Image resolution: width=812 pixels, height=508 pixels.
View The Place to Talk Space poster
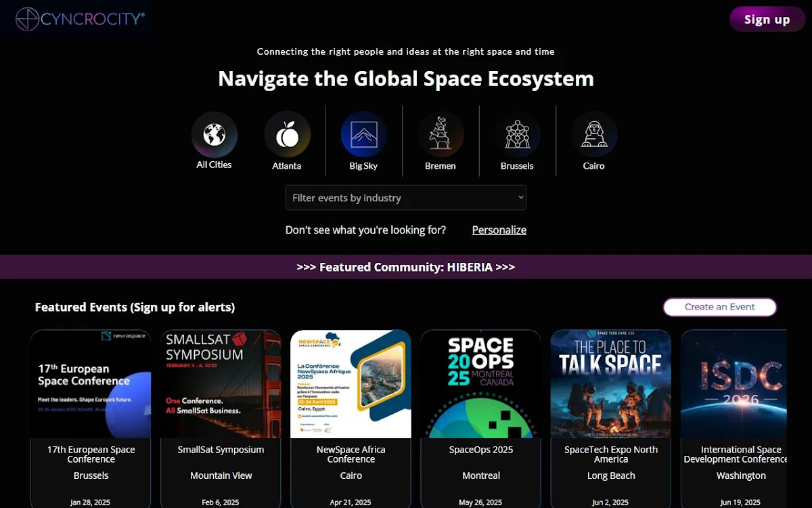coord(610,384)
